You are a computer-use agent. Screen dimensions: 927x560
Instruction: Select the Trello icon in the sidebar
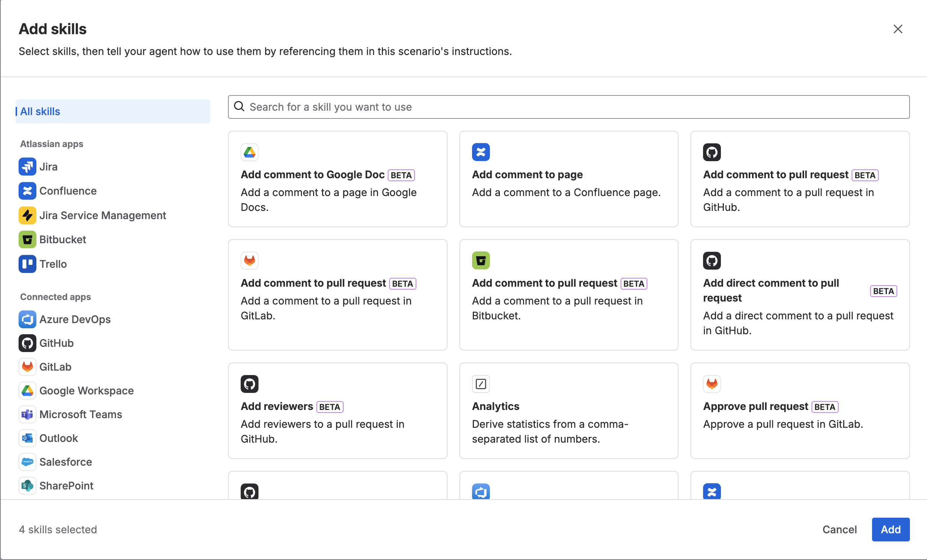coord(27,264)
